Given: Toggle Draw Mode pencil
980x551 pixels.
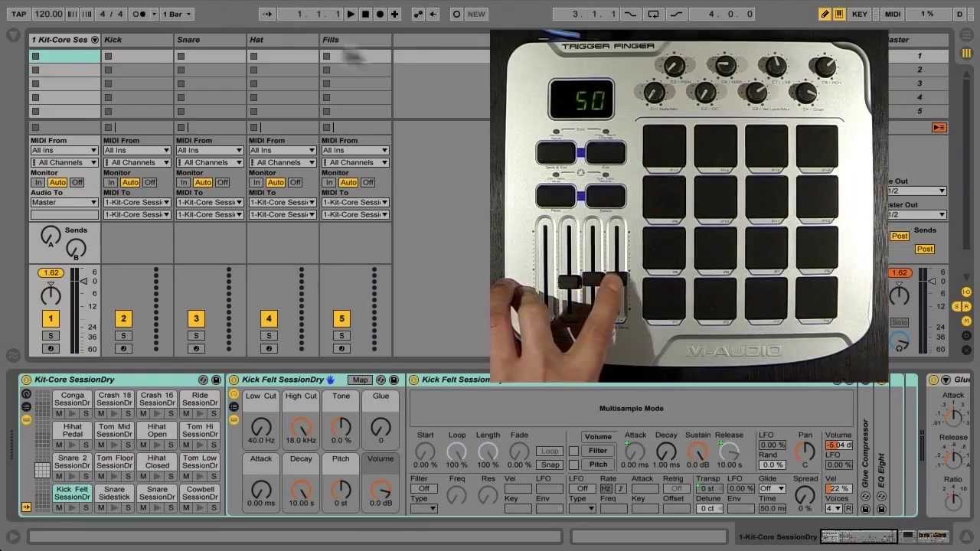Looking at the screenshot, I should pos(825,14).
